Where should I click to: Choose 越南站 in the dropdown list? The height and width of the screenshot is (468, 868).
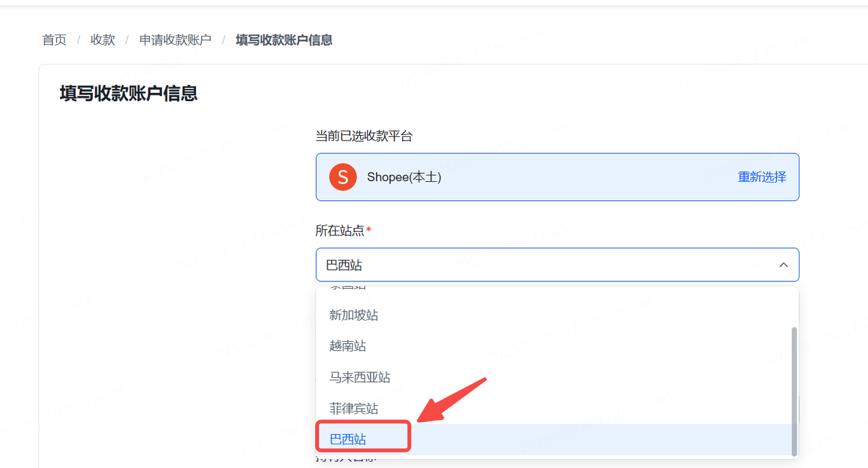pyautogui.click(x=348, y=347)
